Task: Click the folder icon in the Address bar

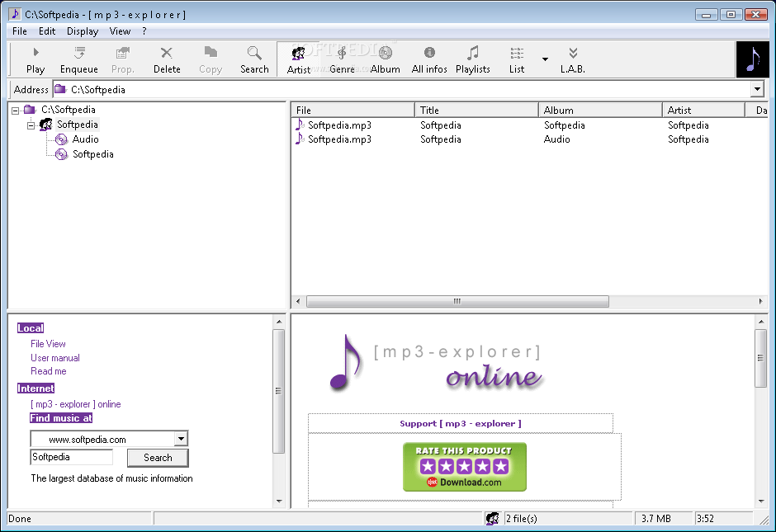Action: tap(60, 89)
